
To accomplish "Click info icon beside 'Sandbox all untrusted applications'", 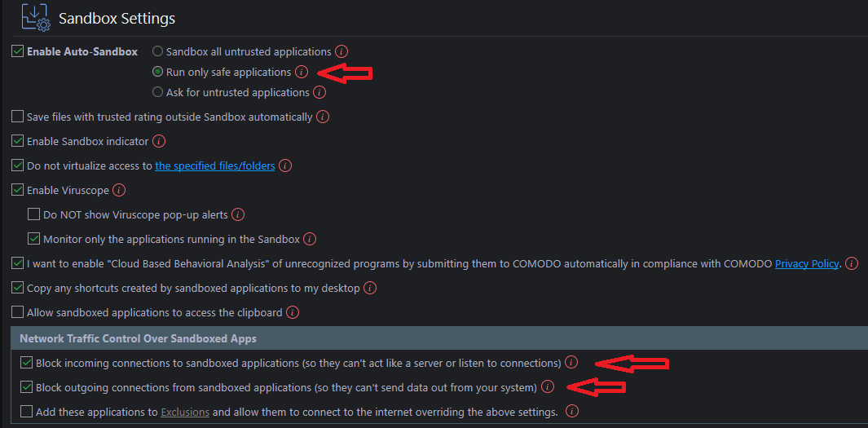I will point(341,51).
